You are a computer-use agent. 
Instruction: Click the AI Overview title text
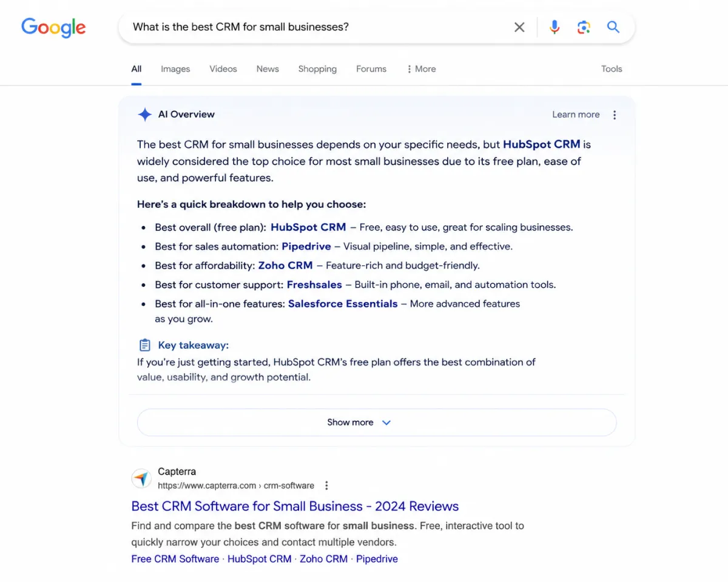tap(186, 115)
